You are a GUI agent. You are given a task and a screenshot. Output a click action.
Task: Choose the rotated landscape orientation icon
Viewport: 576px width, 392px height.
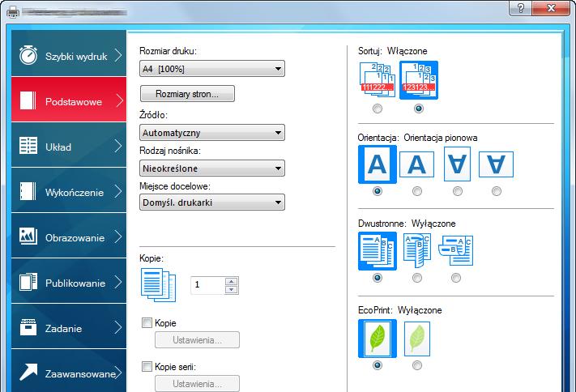point(496,164)
